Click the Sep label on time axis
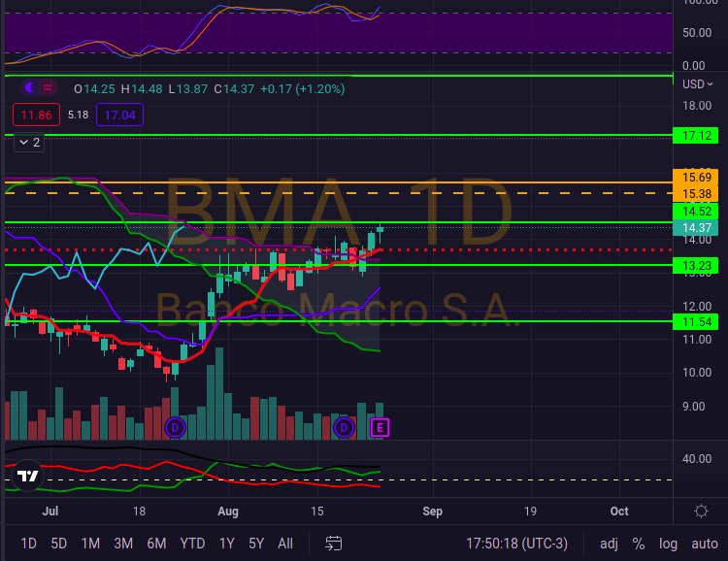Image resolution: width=728 pixels, height=561 pixels. [432, 511]
